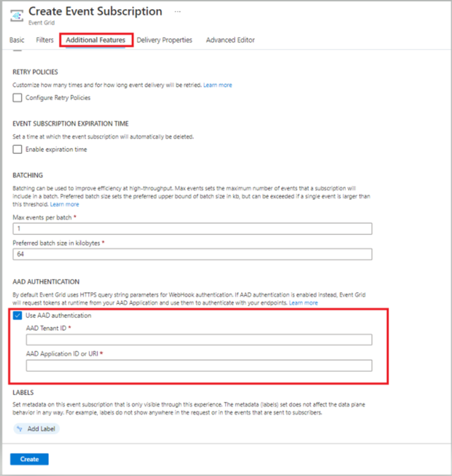This screenshot has height=476, width=452.
Task: Click the AAD AUTHENTICATION heading
Action: pos(46,281)
